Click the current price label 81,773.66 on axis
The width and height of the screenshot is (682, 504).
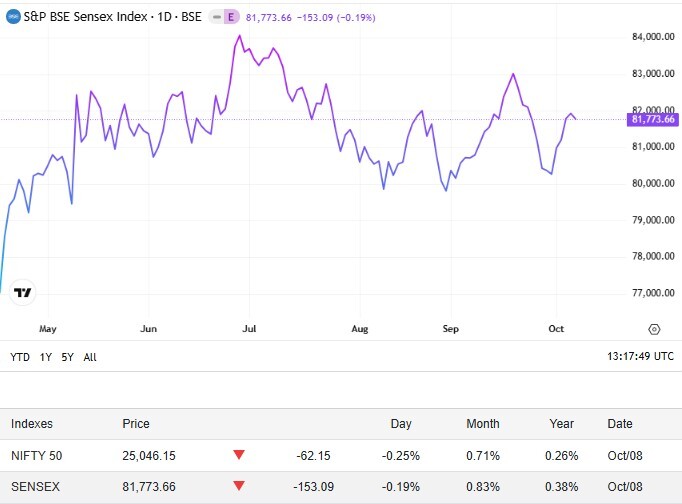click(x=652, y=120)
